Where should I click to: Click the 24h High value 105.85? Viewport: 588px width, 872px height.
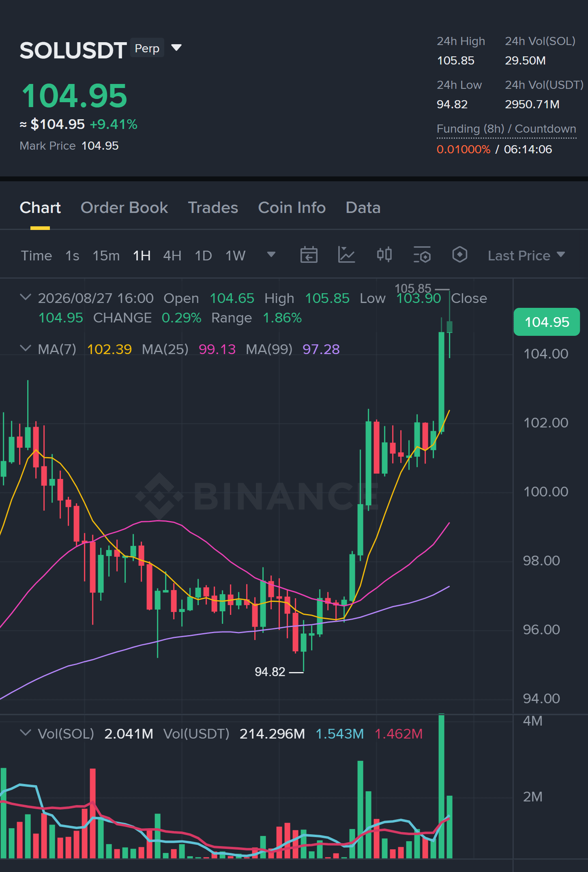[x=455, y=60]
